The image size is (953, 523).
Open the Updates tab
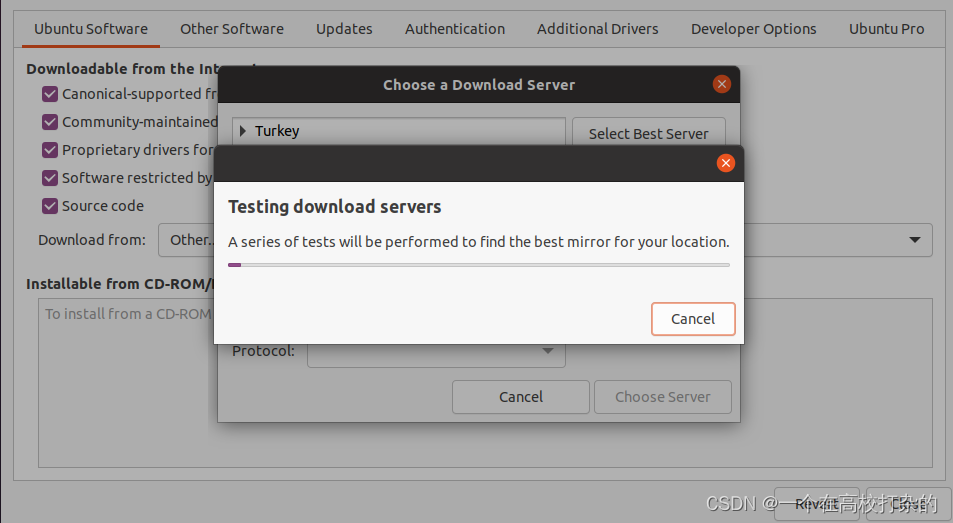click(344, 29)
